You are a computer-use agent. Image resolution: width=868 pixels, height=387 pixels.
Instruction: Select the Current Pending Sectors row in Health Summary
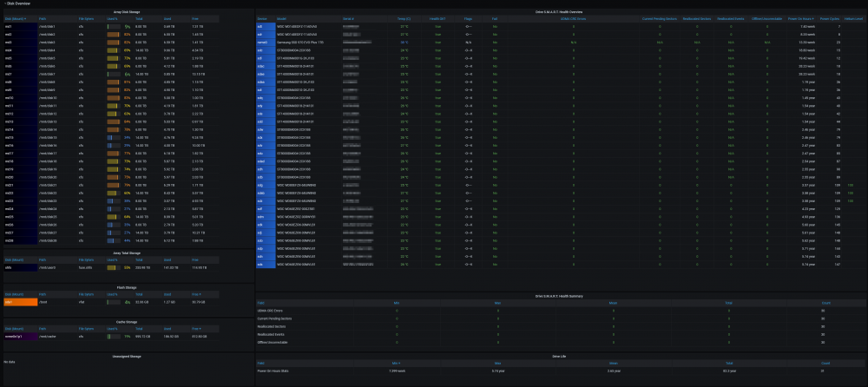pos(561,319)
